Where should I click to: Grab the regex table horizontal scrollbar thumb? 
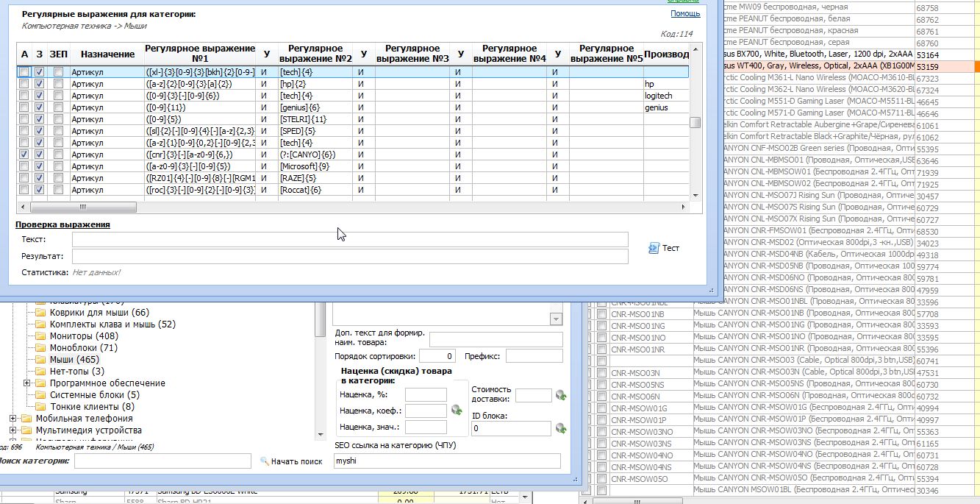pyautogui.click(x=82, y=207)
